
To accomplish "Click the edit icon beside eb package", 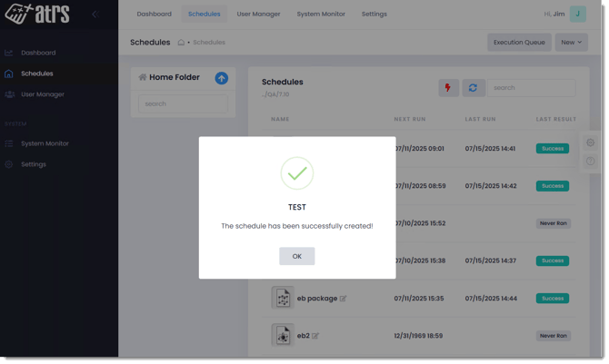I will [x=344, y=299].
